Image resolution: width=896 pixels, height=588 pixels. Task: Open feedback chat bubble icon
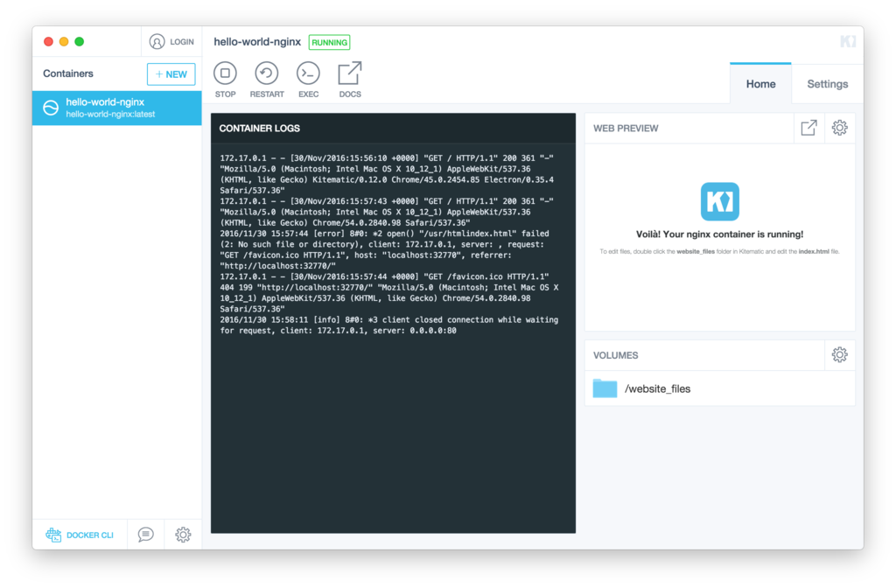pyautogui.click(x=146, y=535)
